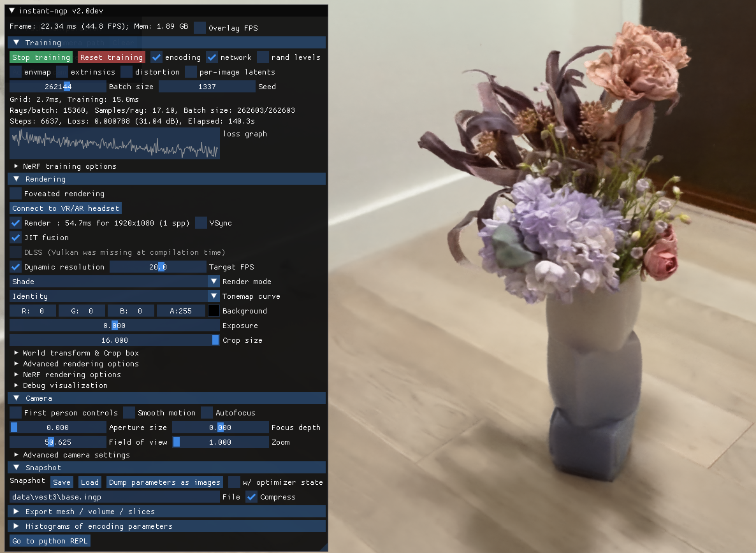This screenshot has height=553, width=756.
Task: Enable Foveated rendering checkbox
Action: pos(15,194)
